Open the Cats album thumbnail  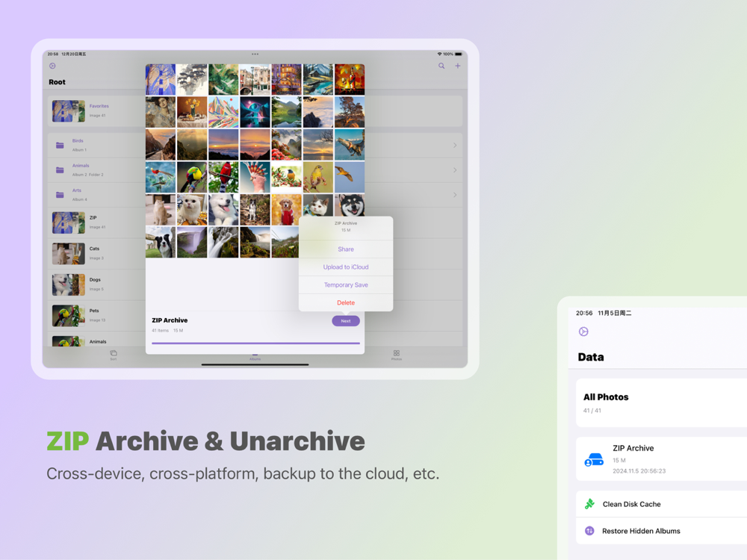(x=69, y=253)
